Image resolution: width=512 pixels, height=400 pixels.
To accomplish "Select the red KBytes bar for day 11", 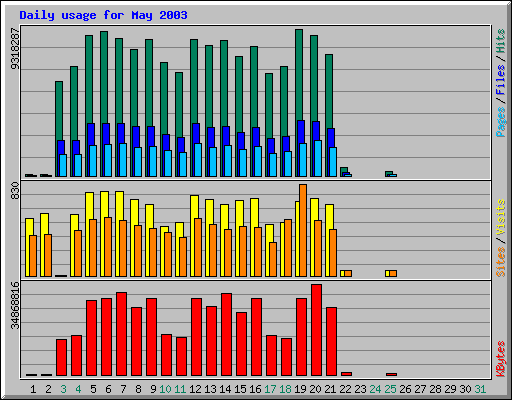I will pos(182,356).
